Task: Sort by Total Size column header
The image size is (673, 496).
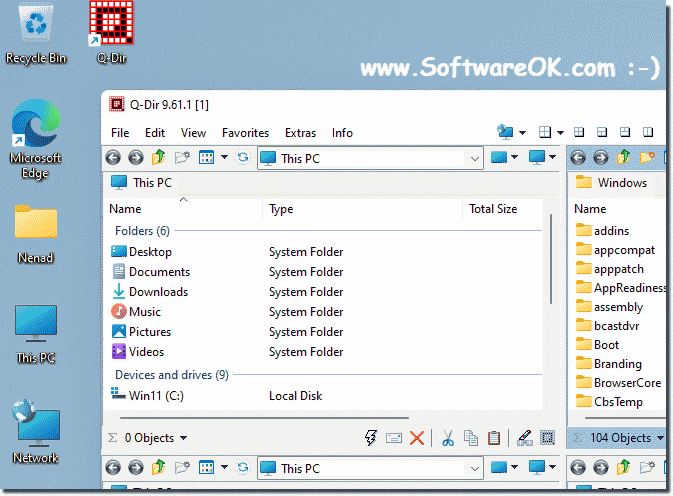Action: (493, 209)
